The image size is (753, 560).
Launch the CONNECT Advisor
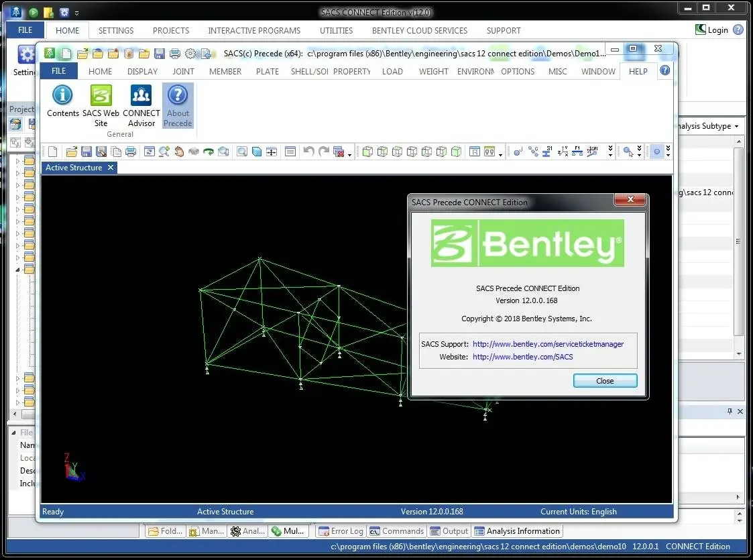(x=141, y=96)
